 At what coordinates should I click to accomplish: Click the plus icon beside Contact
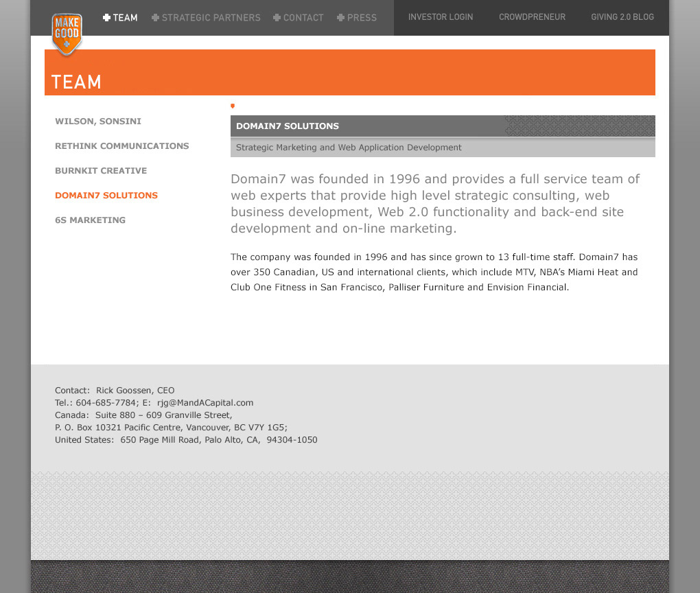pyautogui.click(x=277, y=18)
